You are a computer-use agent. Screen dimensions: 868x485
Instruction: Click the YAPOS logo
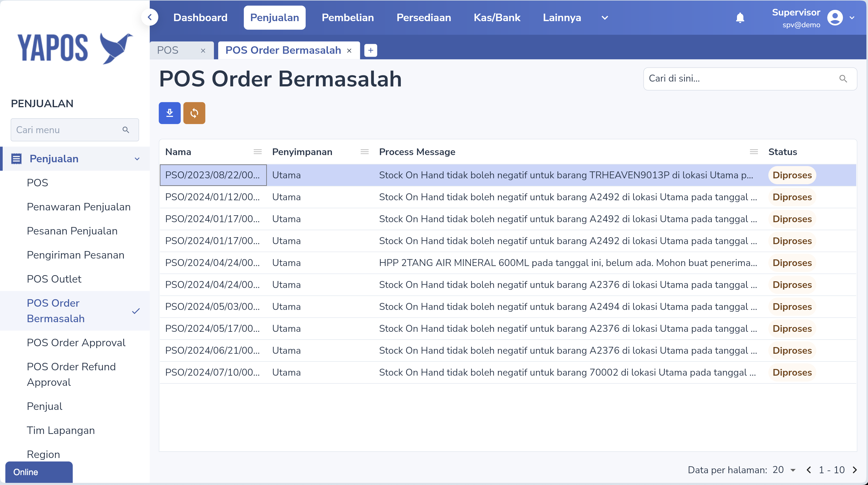pyautogui.click(x=75, y=48)
